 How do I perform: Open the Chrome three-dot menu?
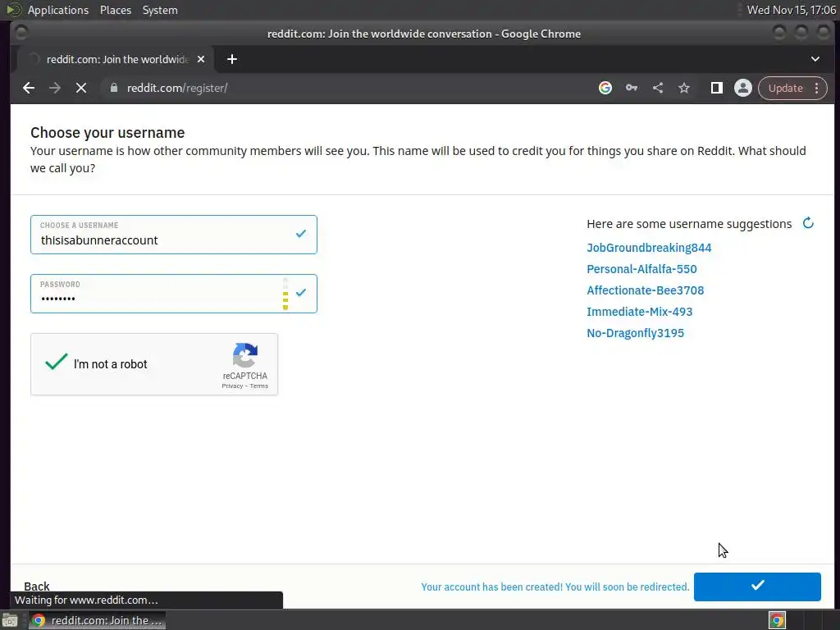(x=816, y=88)
